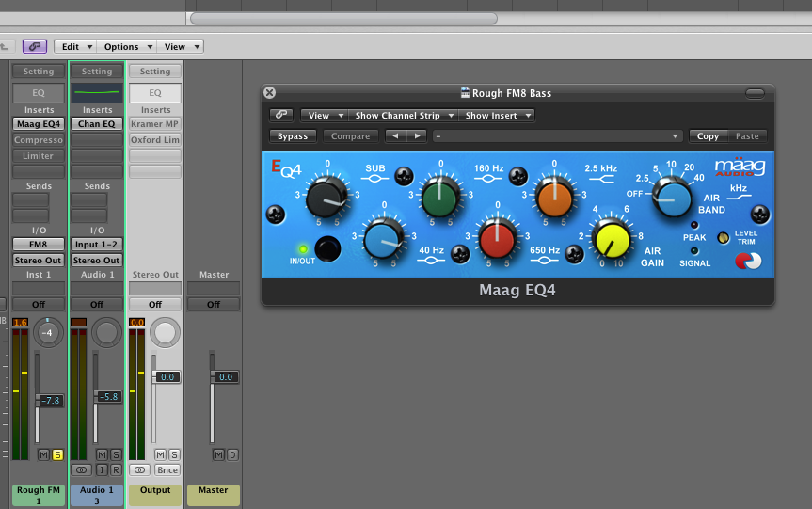812x509 pixels.
Task: Click the EQ4 logo on plugin
Action: click(x=286, y=168)
